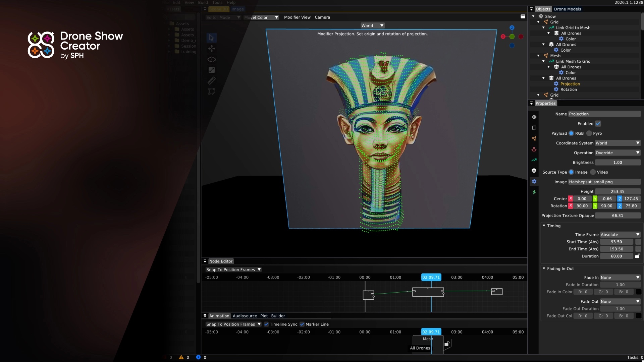Switch Source Type to Video
Viewport: 644px width, 362px height.
tap(593, 172)
